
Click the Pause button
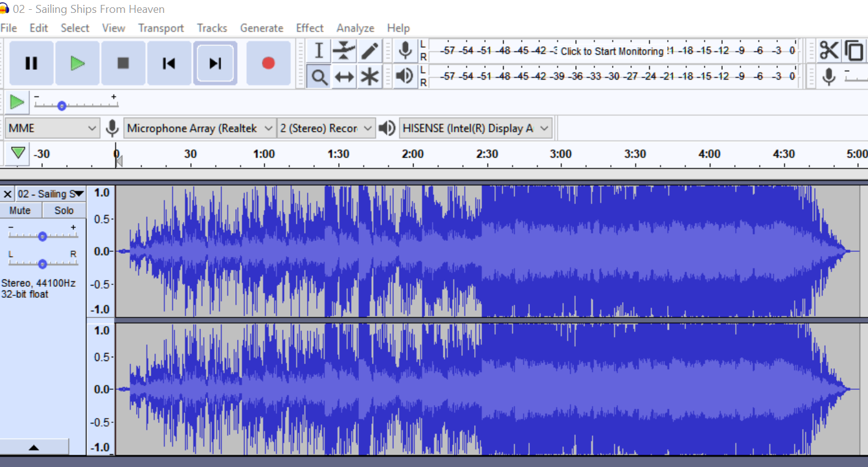tap(31, 63)
